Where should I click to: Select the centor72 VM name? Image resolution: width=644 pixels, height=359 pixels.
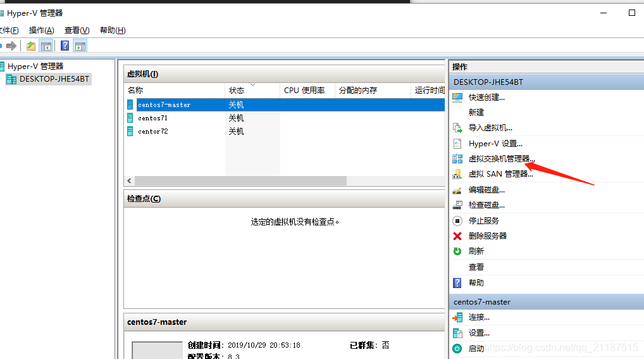pyautogui.click(x=153, y=131)
